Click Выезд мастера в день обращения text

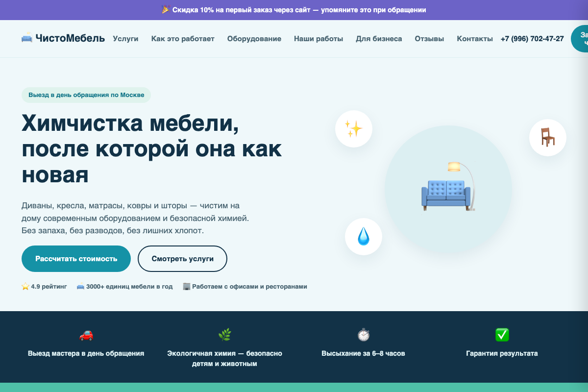[x=86, y=353]
